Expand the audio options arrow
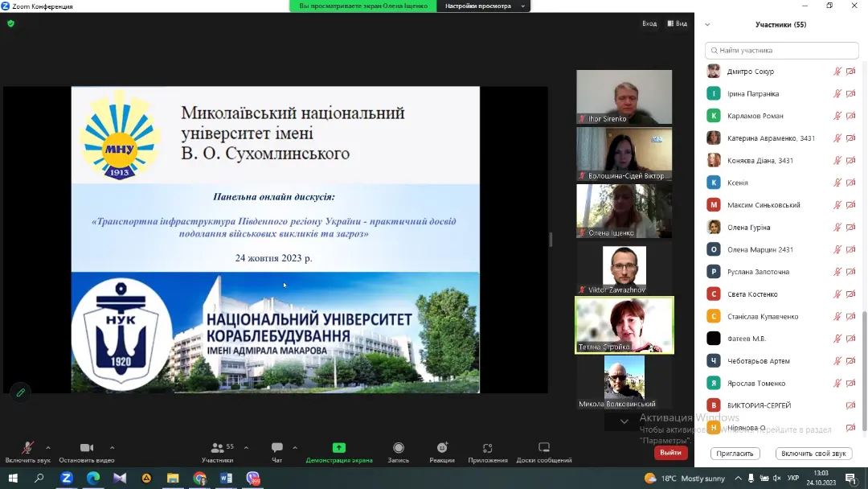The width and height of the screenshot is (868, 489). click(x=48, y=447)
